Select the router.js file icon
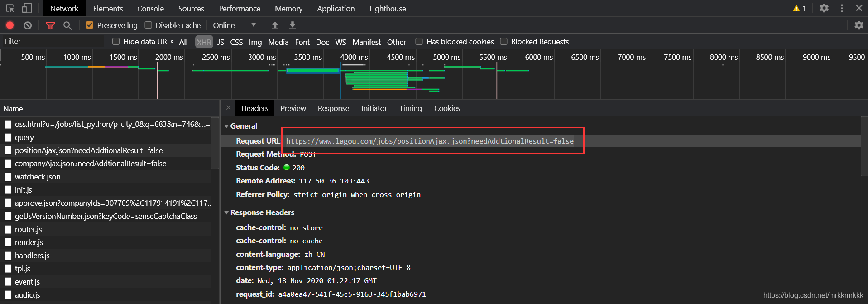The width and height of the screenshot is (868, 304). [8, 229]
